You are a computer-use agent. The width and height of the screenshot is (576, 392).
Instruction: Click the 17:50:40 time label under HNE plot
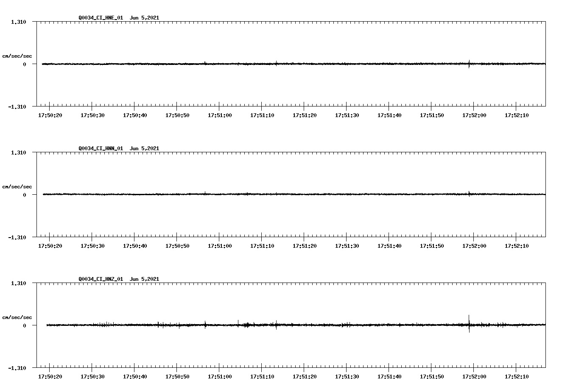[135, 115]
